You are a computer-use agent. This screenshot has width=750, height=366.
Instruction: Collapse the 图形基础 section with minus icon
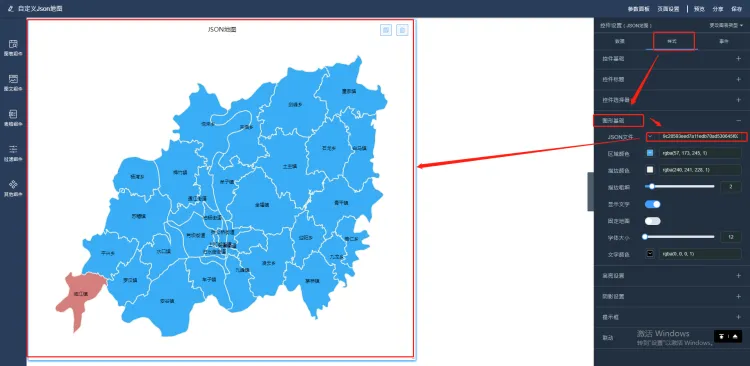point(739,121)
